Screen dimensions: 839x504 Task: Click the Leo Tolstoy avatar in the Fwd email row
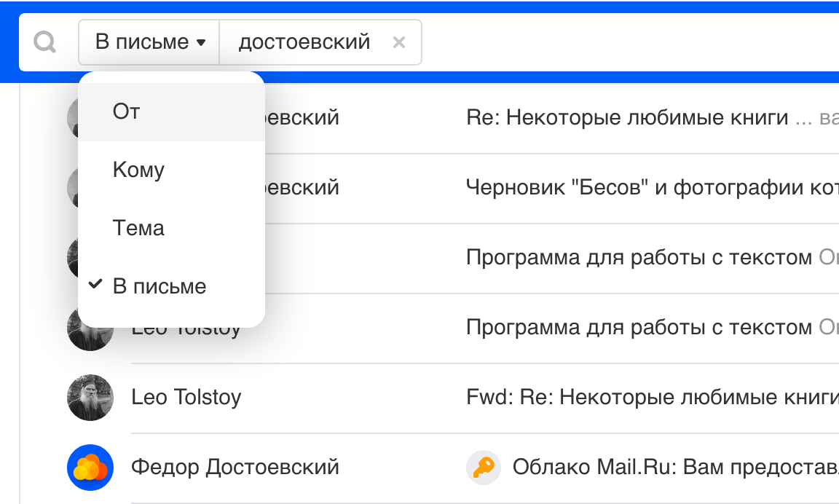coord(90,397)
